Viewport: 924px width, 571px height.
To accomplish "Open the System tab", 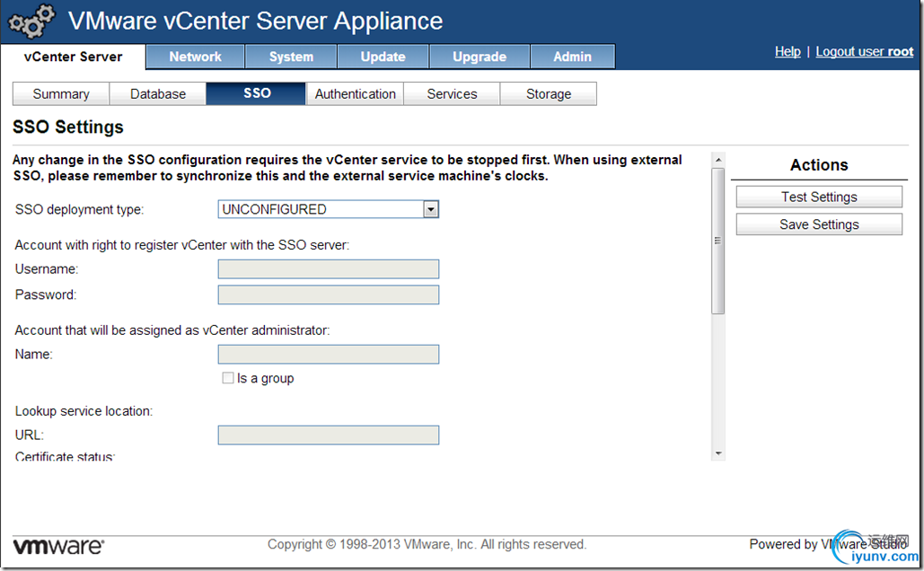I will [291, 57].
